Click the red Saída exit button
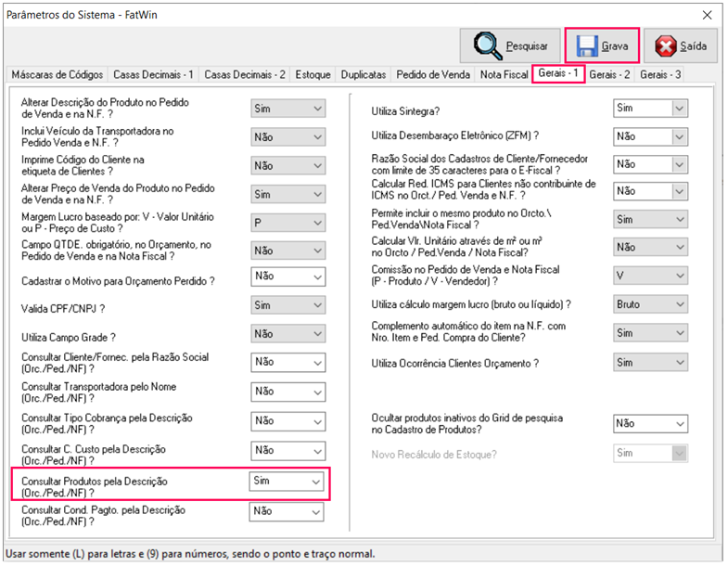The image size is (728, 566). point(681,45)
